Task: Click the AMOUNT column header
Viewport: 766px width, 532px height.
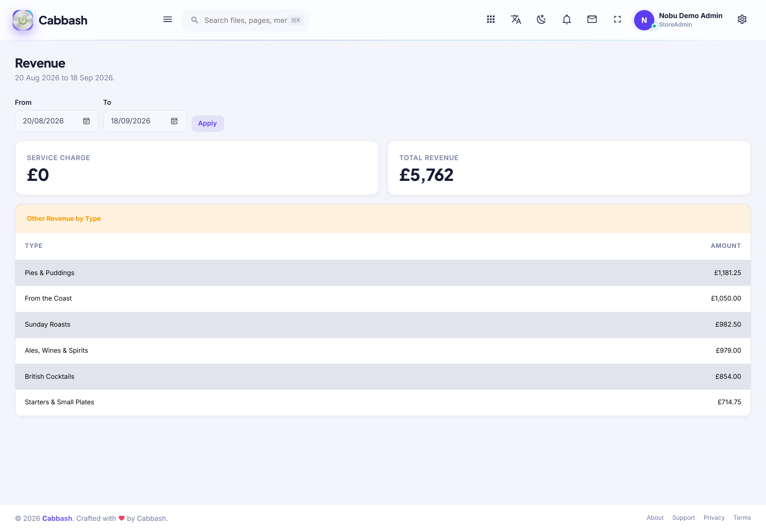Action: click(726, 246)
